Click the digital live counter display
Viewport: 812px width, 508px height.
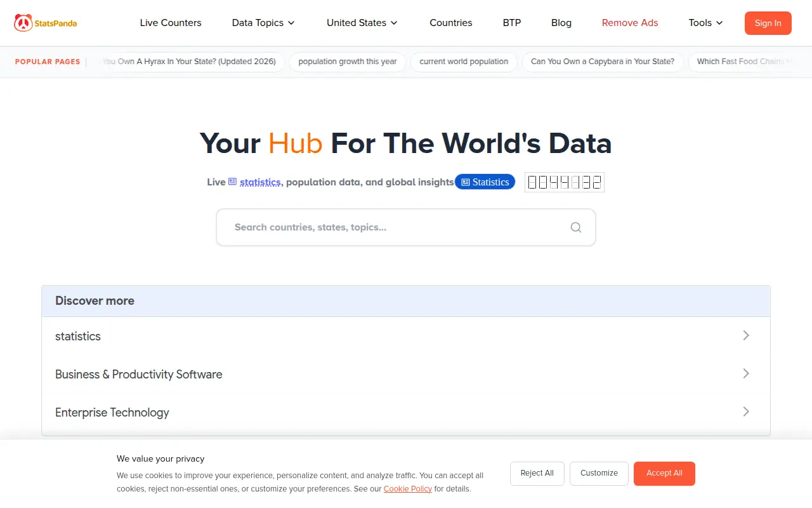[x=565, y=182]
